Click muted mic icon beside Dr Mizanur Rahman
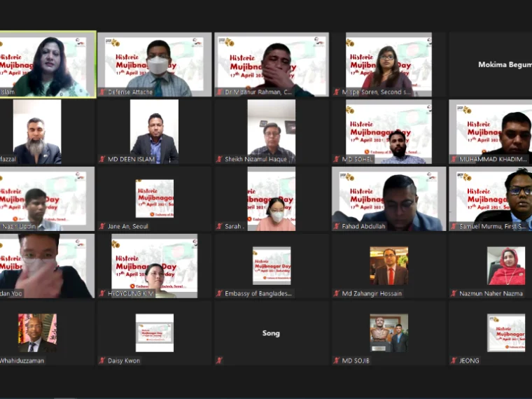The image size is (532, 399). 219,92
